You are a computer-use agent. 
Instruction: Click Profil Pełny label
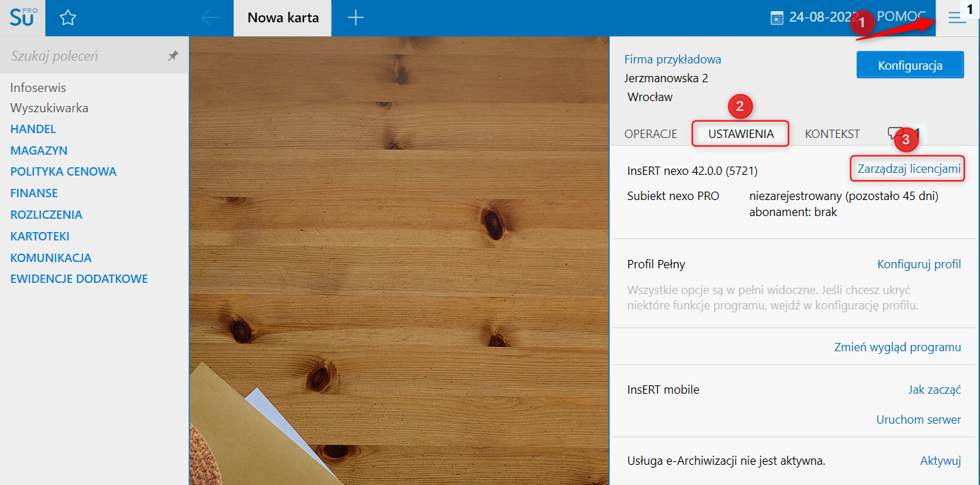[x=656, y=264]
